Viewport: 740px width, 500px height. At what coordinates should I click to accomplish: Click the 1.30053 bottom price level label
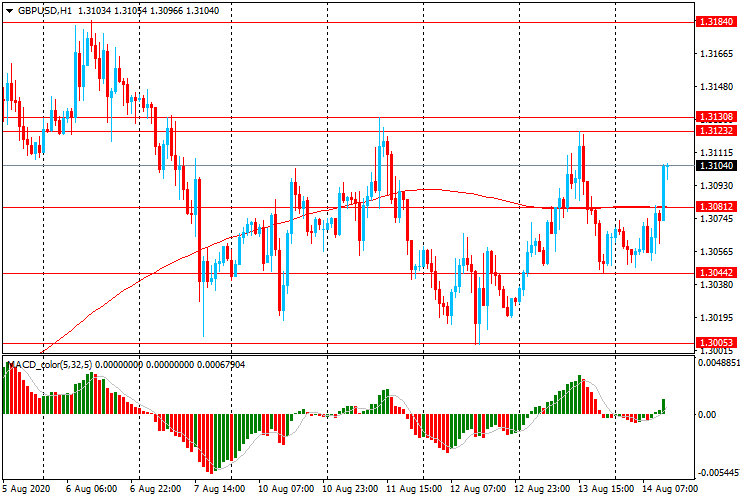717,343
